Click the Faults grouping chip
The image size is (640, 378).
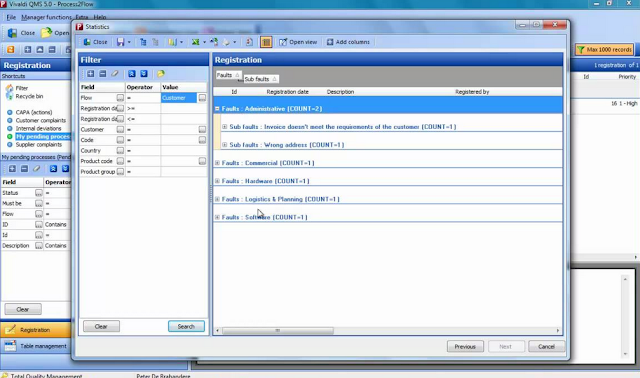pos(228,75)
